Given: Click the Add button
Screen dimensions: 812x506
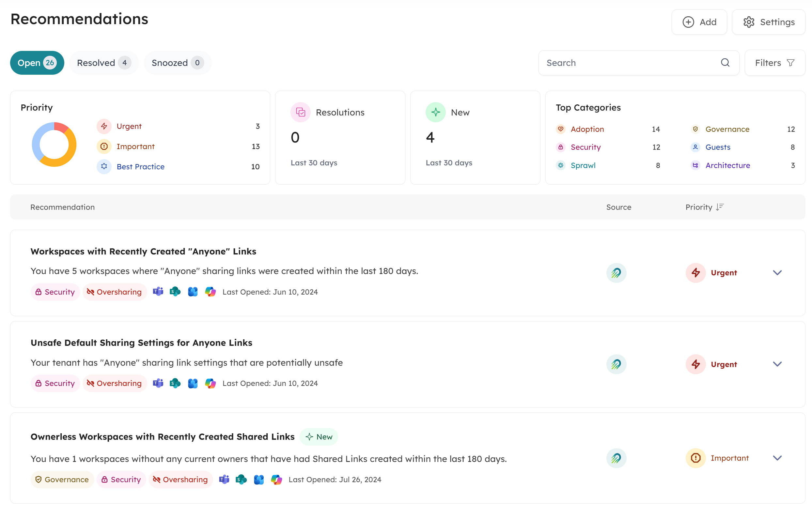Looking at the screenshot, I should [x=699, y=22].
